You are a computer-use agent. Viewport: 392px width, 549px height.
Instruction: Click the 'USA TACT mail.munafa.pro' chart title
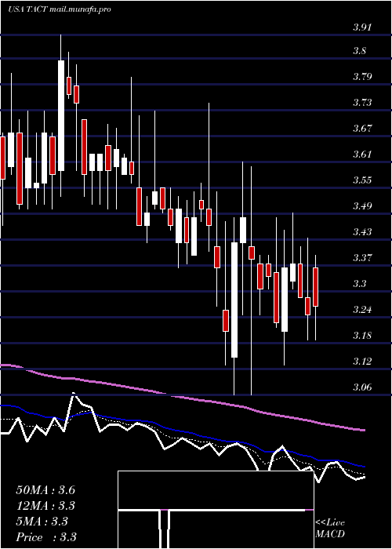tap(59, 9)
